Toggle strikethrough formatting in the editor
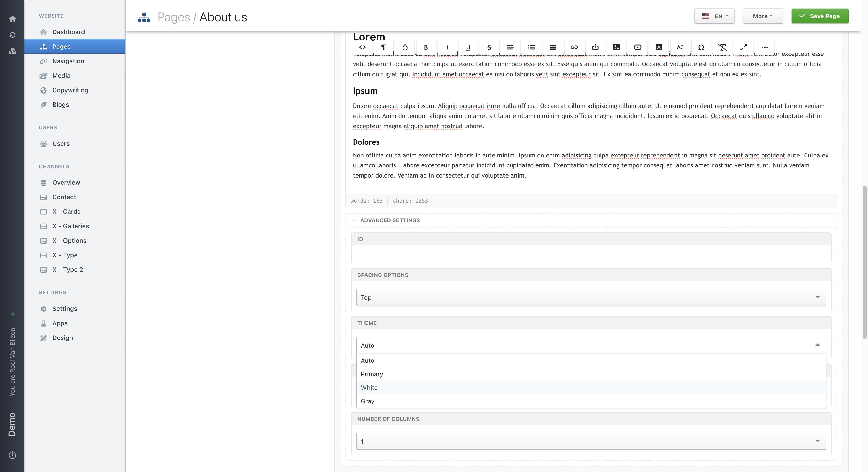Viewport: 868px width, 472px height. pyautogui.click(x=490, y=47)
